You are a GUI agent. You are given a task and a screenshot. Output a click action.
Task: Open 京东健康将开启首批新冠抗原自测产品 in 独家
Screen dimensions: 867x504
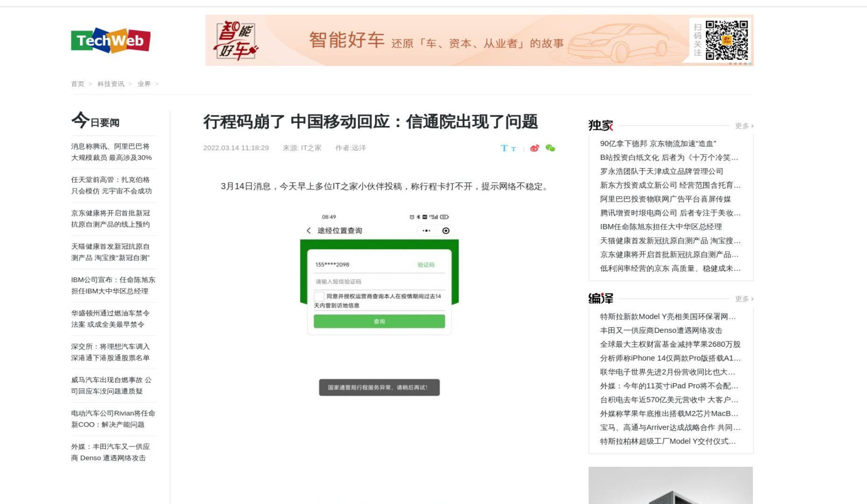(669, 255)
